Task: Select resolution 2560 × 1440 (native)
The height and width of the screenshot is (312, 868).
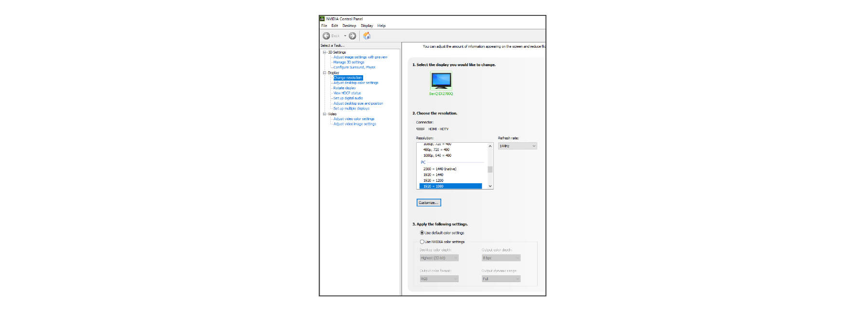Action: pyautogui.click(x=440, y=169)
